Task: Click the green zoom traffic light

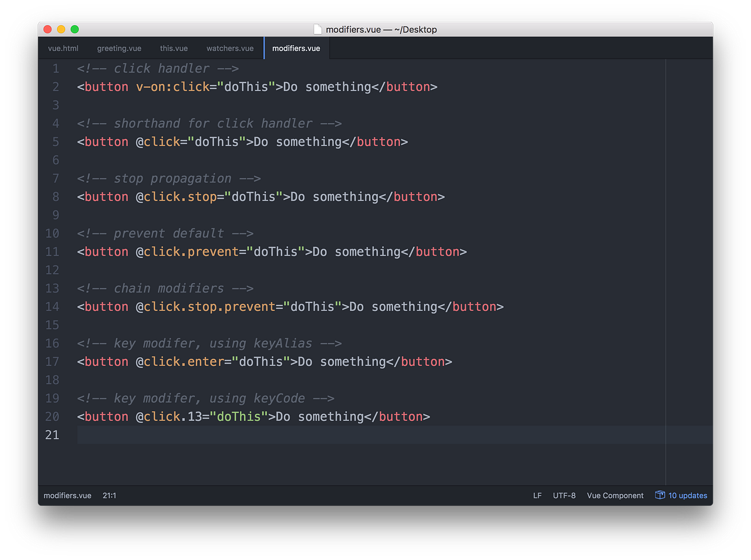Action: click(75, 28)
